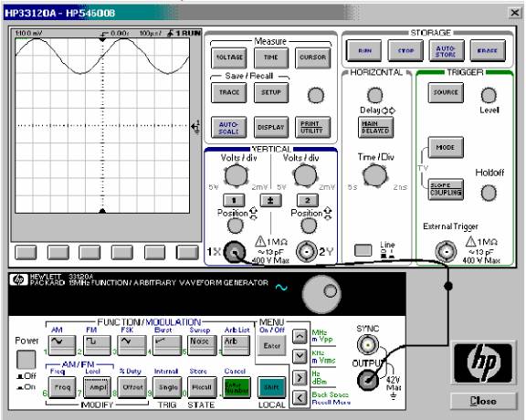Click the Freq modify key

coord(62,387)
